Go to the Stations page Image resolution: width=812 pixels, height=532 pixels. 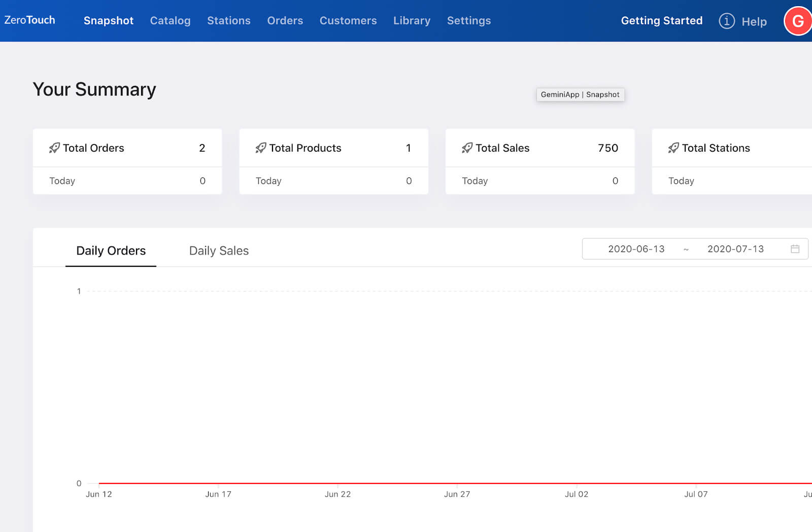tap(229, 20)
